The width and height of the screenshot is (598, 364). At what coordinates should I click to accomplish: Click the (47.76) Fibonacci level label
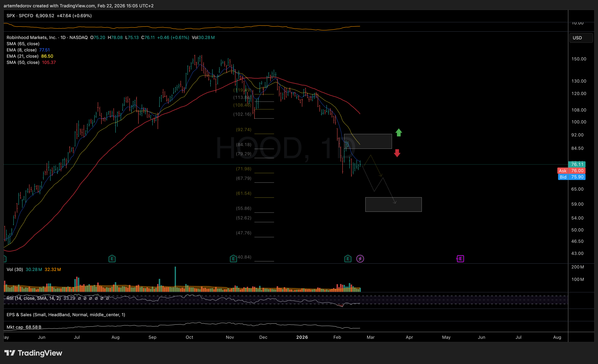click(x=244, y=233)
